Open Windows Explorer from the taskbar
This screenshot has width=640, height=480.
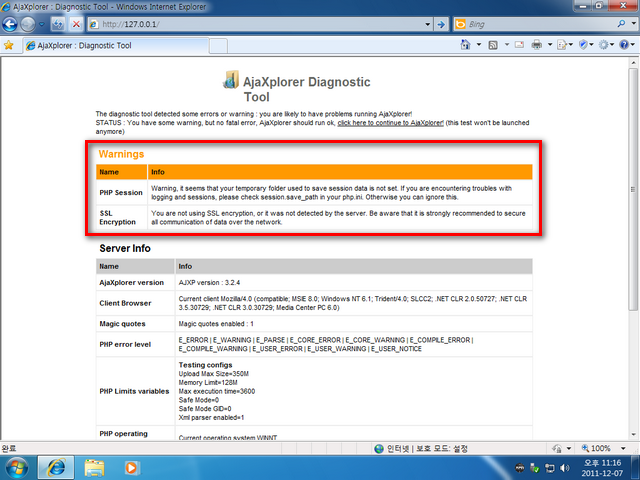click(x=94, y=468)
